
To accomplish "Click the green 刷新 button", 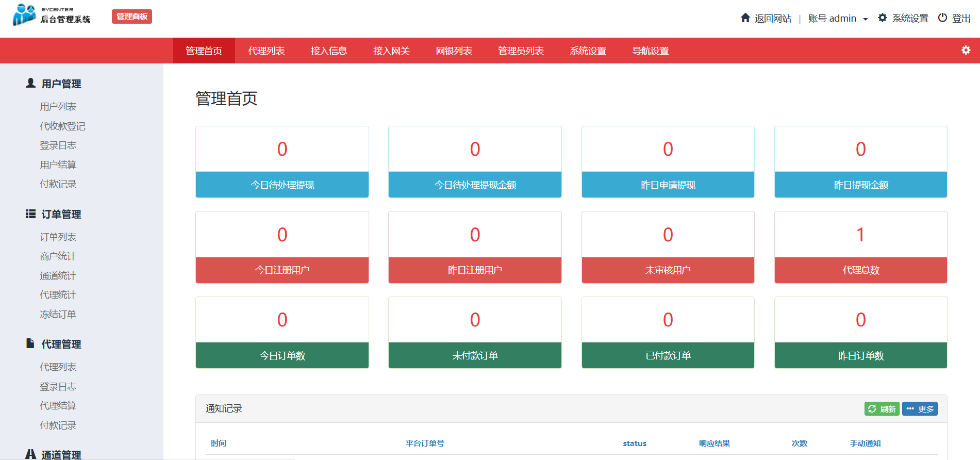I will [882, 409].
